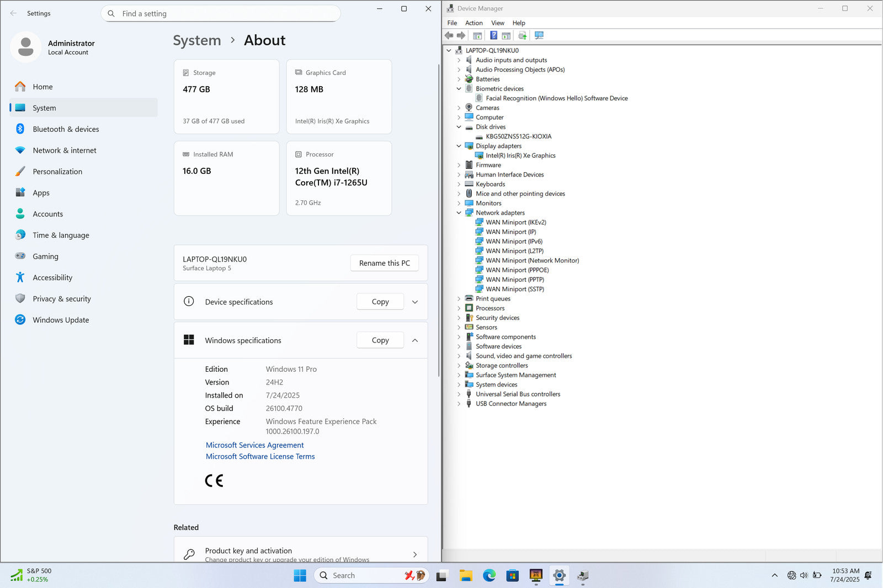This screenshot has width=883, height=588.
Task: Open Gaming settings page
Action: (x=83, y=256)
